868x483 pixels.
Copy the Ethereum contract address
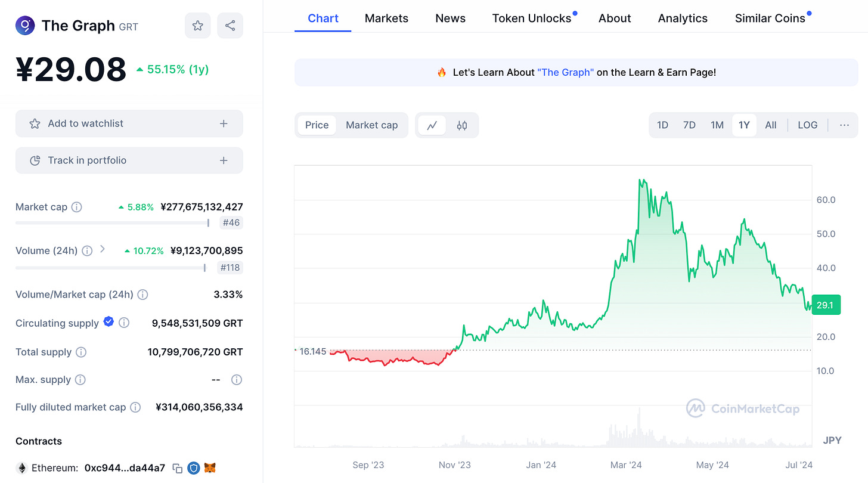177,468
